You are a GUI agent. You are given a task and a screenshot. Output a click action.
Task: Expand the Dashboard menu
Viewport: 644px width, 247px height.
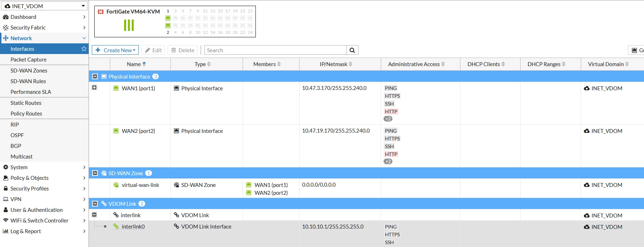(44, 17)
